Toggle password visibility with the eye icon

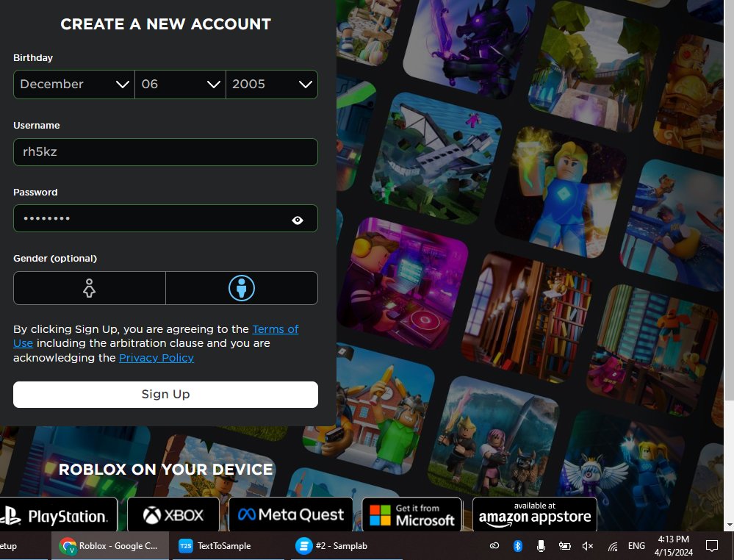tap(298, 220)
